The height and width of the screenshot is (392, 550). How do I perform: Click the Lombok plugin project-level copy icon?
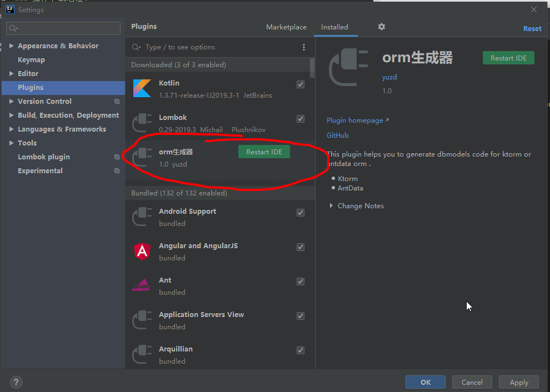pos(117,157)
